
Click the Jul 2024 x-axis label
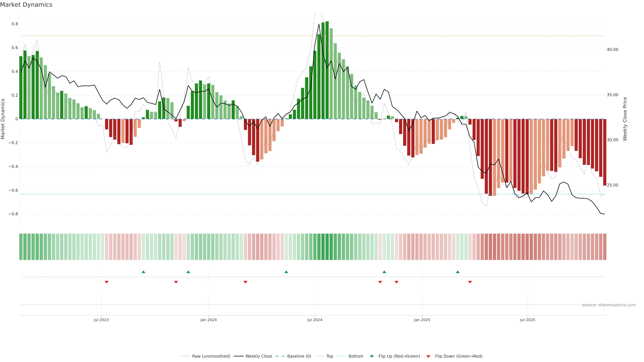(x=314, y=320)
